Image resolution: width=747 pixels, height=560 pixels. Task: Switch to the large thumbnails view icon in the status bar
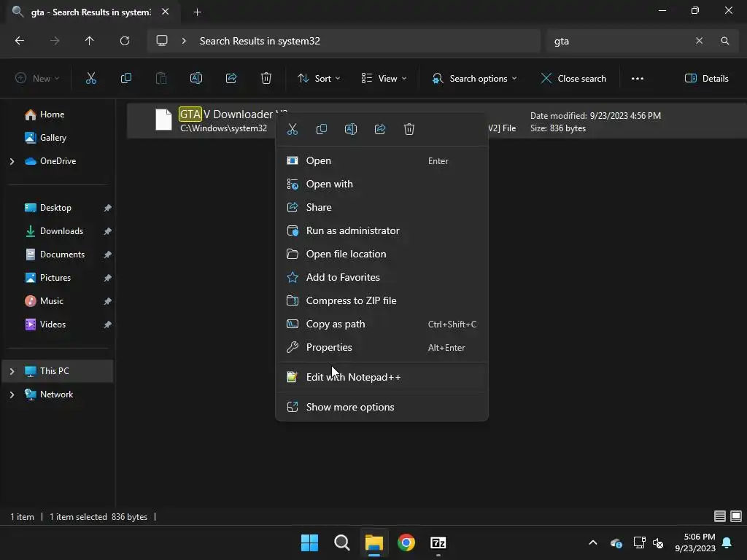click(x=736, y=516)
